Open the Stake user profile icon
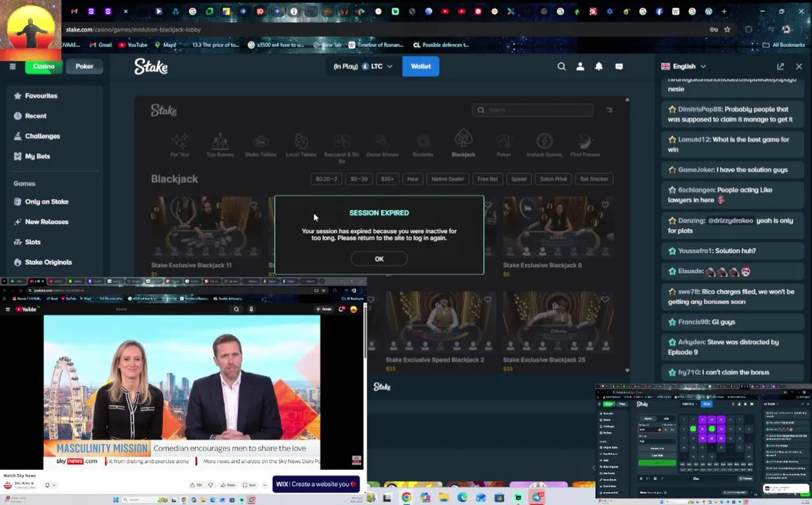 point(580,66)
